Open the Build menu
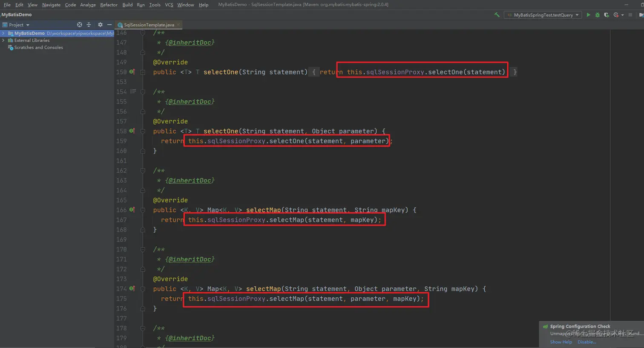 point(127,5)
